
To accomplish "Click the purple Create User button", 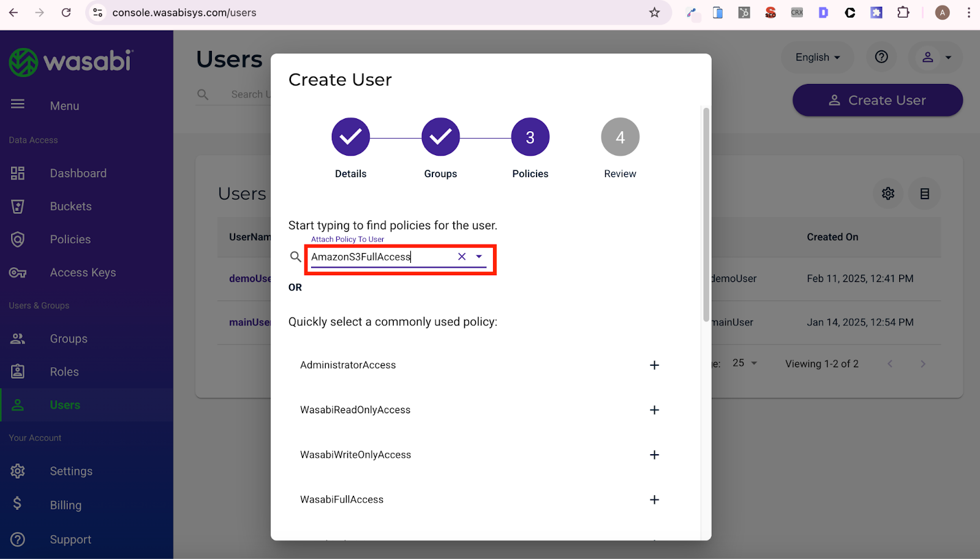I will (878, 100).
